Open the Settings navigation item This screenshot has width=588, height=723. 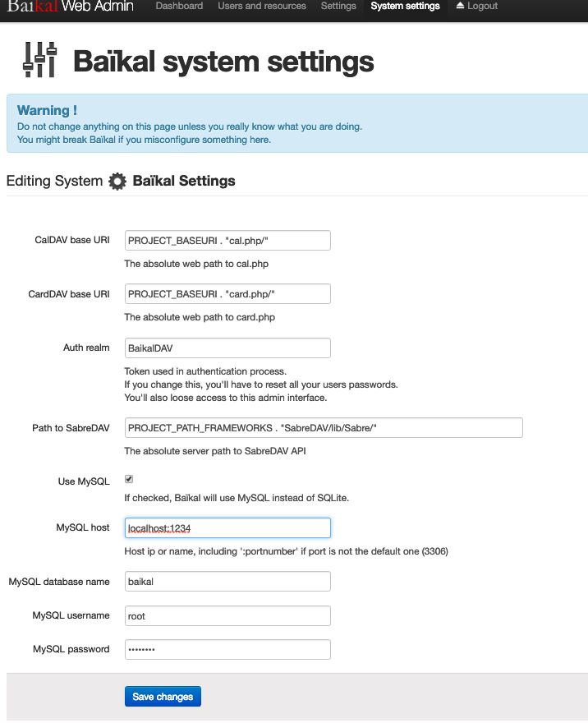pyautogui.click(x=338, y=6)
